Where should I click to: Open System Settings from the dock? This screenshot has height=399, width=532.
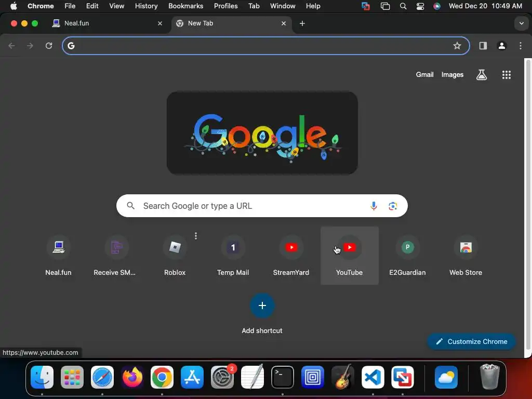coord(222,377)
